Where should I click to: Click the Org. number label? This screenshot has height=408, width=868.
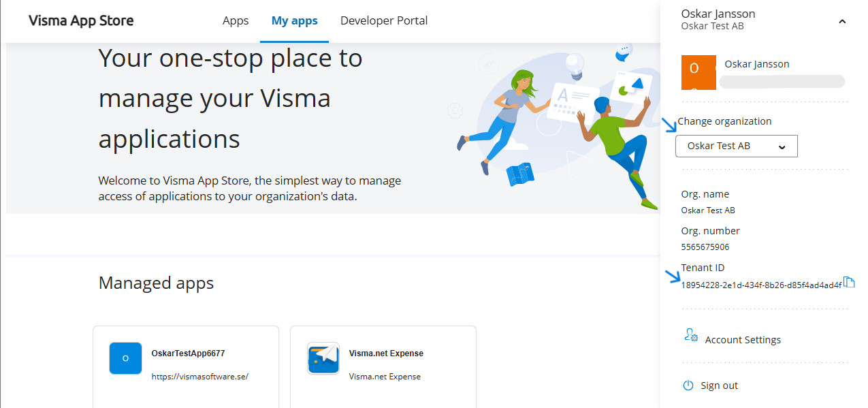[x=711, y=231]
